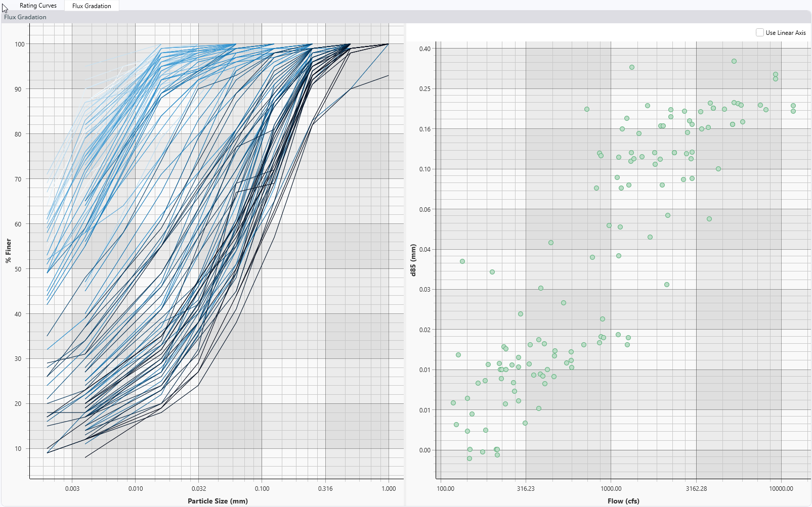
Task: Click the 0.003 tick label on the Particle Size axis
Action: click(72, 489)
